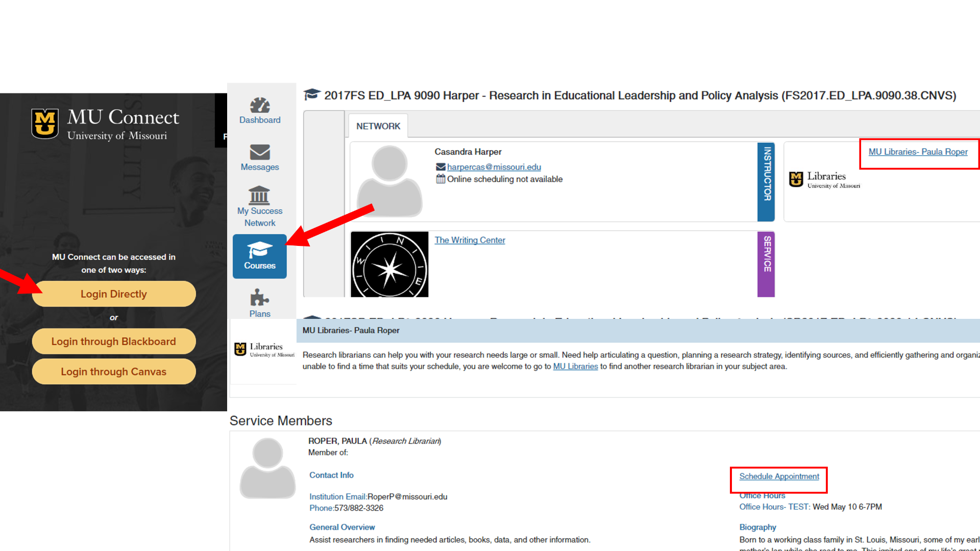This screenshot has width=980, height=551.
Task: Click the MU Libraries logo in network card
Action: point(824,180)
